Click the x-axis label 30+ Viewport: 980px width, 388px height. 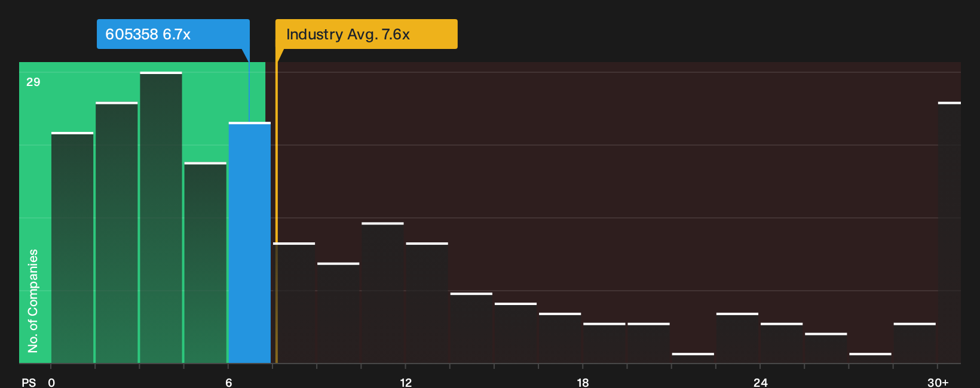click(x=938, y=382)
